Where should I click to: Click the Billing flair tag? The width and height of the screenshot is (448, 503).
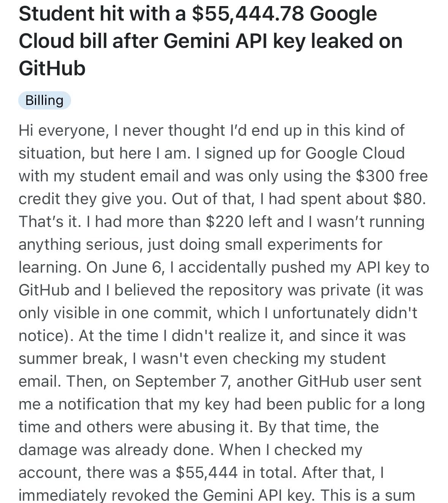click(x=44, y=100)
